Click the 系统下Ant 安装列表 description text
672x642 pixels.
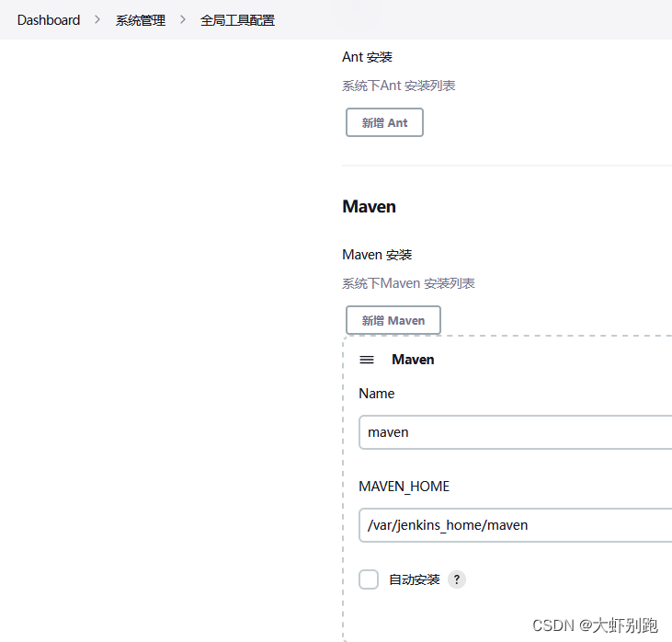(x=398, y=86)
